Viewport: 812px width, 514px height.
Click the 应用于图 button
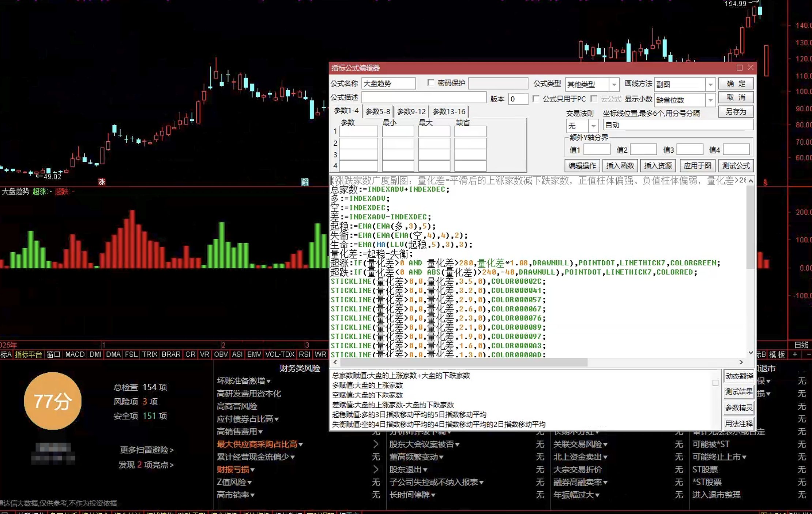(x=697, y=165)
